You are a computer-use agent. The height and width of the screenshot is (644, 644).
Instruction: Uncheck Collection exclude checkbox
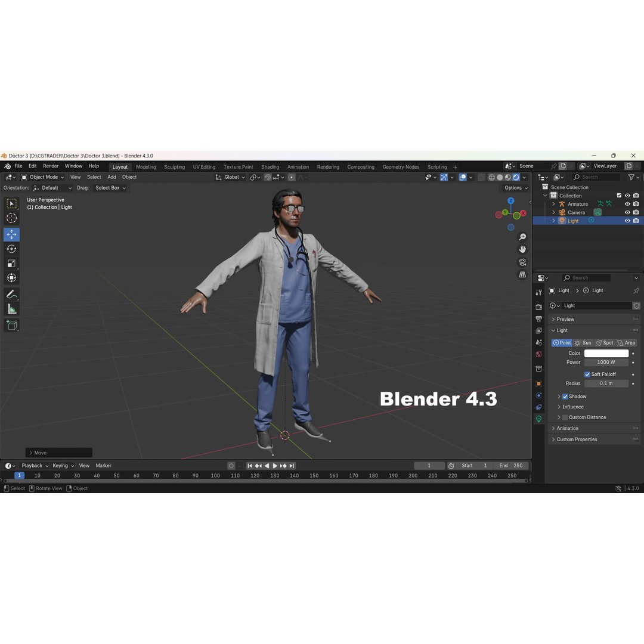pyautogui.click(x=619, y=196)
